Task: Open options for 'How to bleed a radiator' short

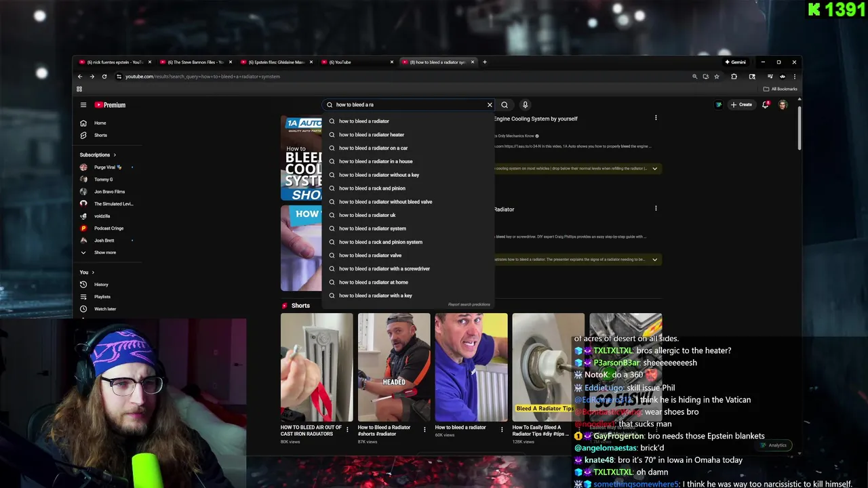Action: 502,429
